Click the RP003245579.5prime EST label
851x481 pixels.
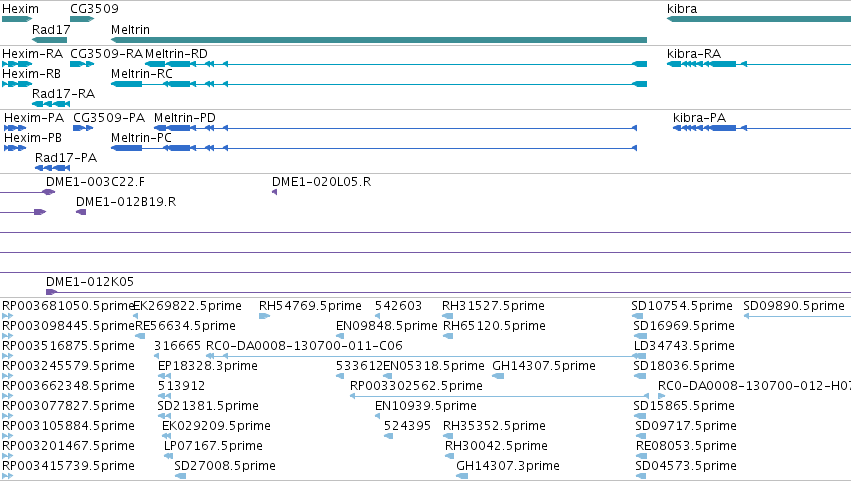coord(68,366)
